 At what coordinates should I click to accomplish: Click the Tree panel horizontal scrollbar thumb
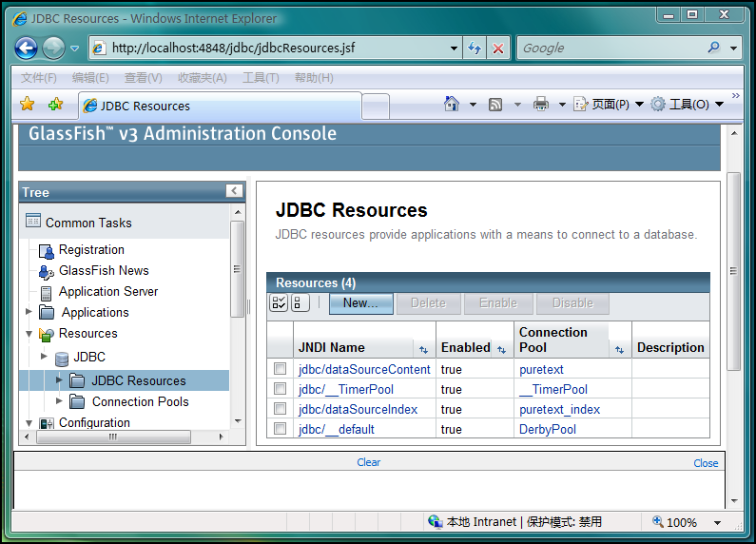[113, 437]
